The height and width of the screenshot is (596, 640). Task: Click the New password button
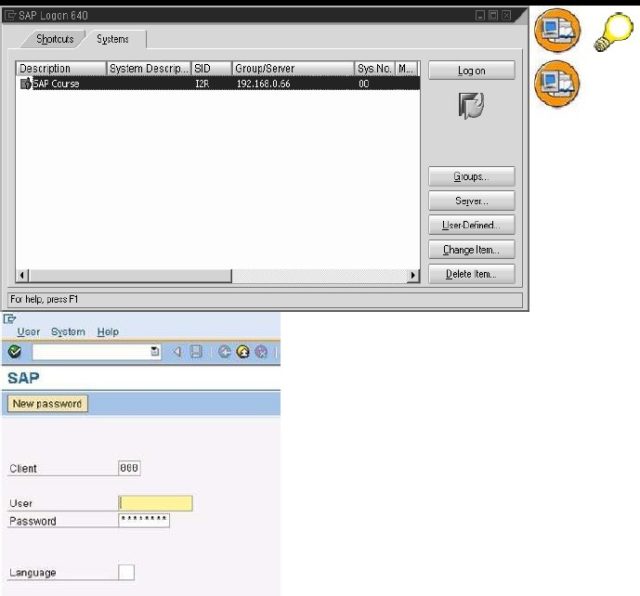coord(47,404)
